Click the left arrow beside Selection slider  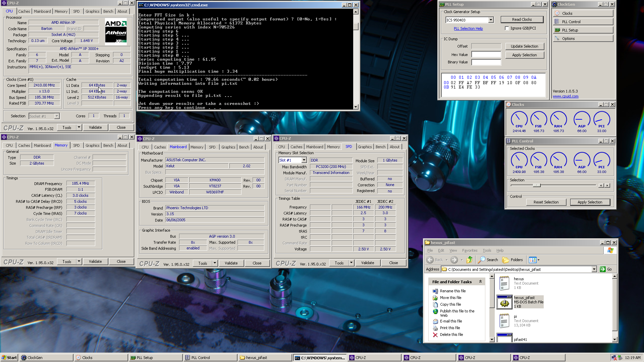coord(601,185)
